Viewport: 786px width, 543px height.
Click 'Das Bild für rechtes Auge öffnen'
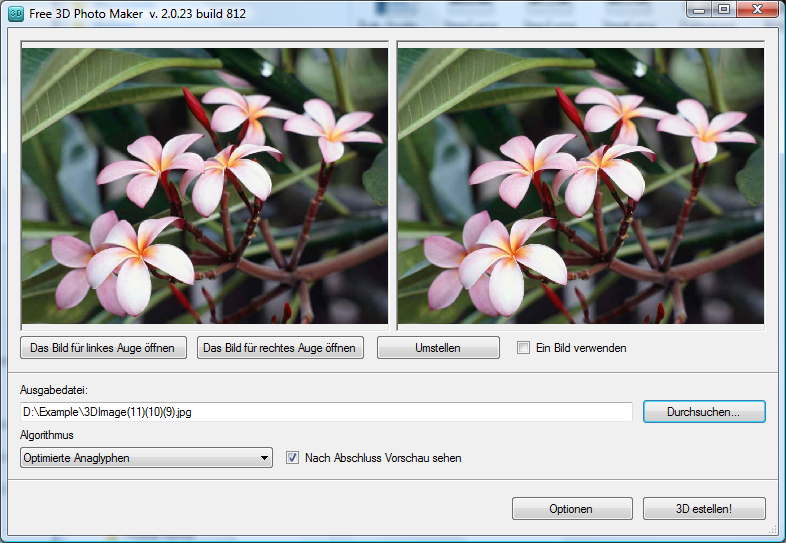[280, 347]
